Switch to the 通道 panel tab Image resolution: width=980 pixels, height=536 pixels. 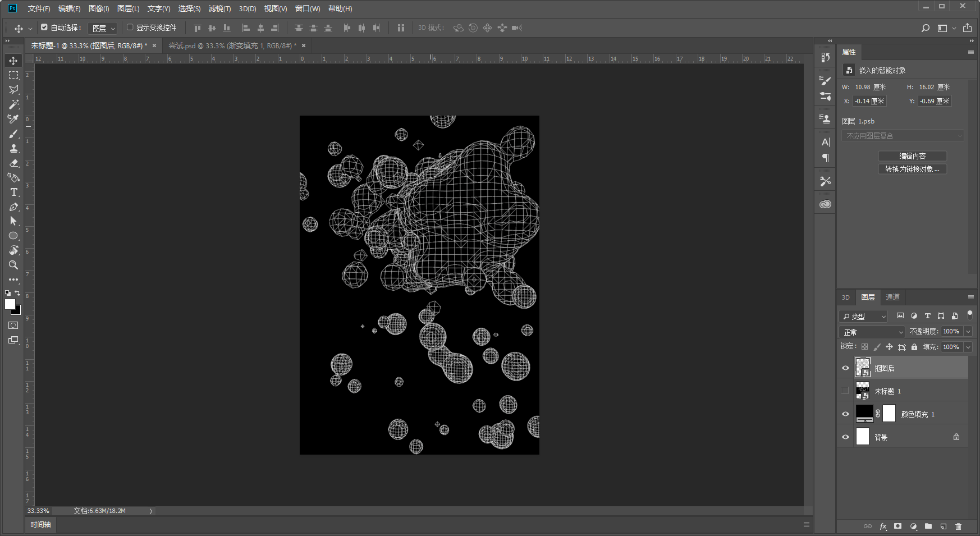892,297
